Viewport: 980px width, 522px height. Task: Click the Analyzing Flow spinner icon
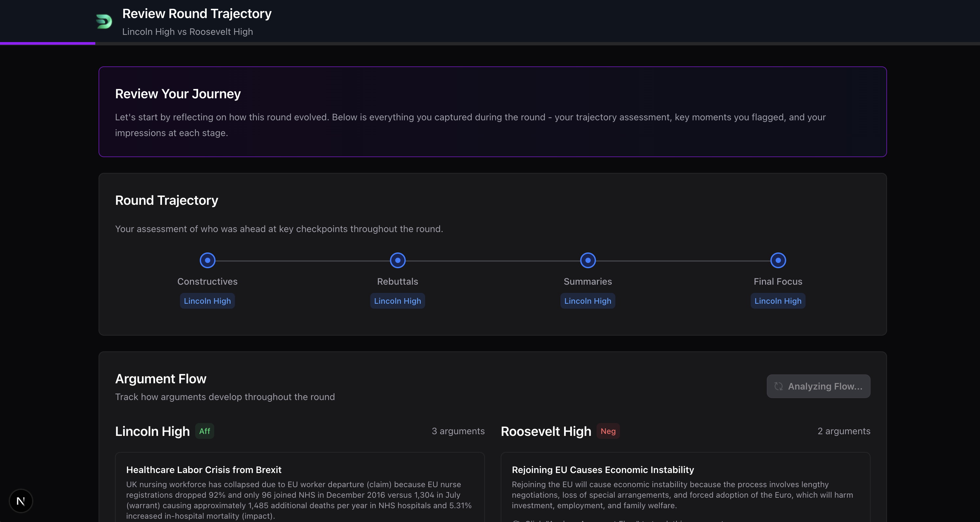point(778,386)
